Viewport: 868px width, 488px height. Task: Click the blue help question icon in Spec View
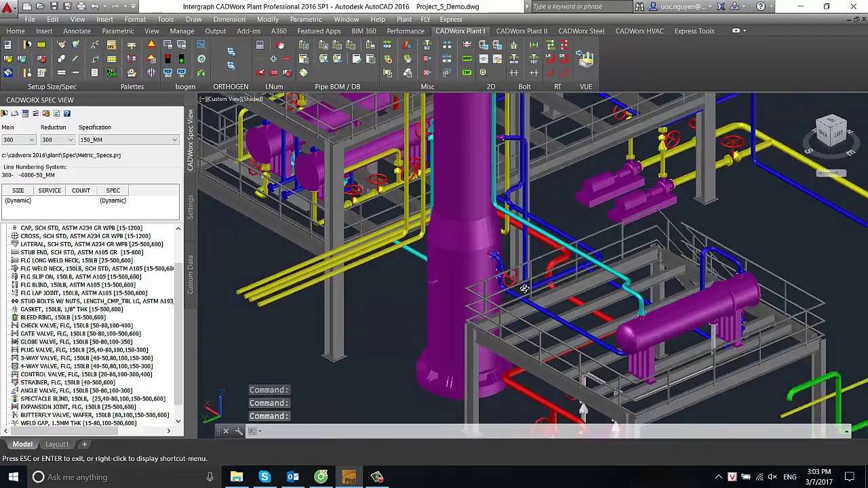(67, 113)
